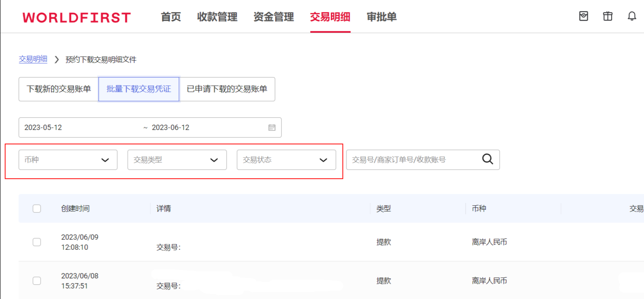644x299 pixels.
Task: Click the WorldFirst logo
Action: click(x=77, y=18)
